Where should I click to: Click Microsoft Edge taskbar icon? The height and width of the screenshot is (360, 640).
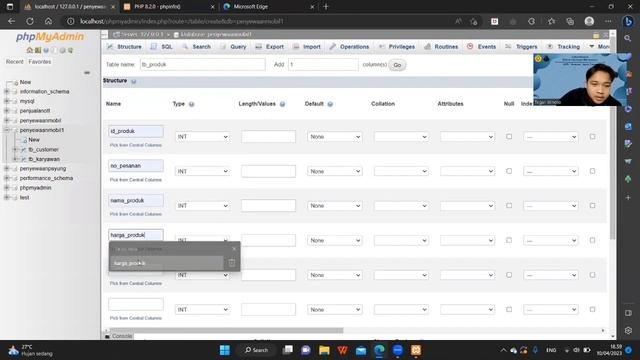point(379,350)
